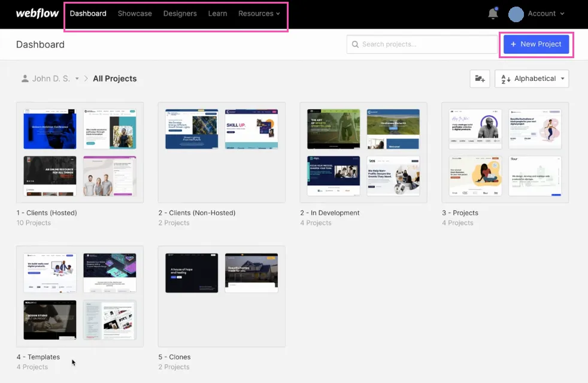Click the '4 - Templates' folder name
This screenshot has height=383, width=588.
[x=38, y=357]
